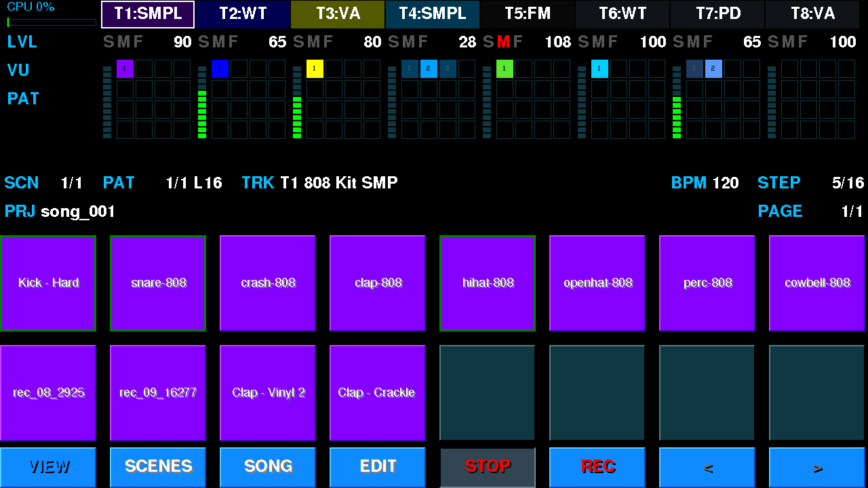868x488 pixels.
Task: Stop playback with the STOP button
Action: click(488, 467)
